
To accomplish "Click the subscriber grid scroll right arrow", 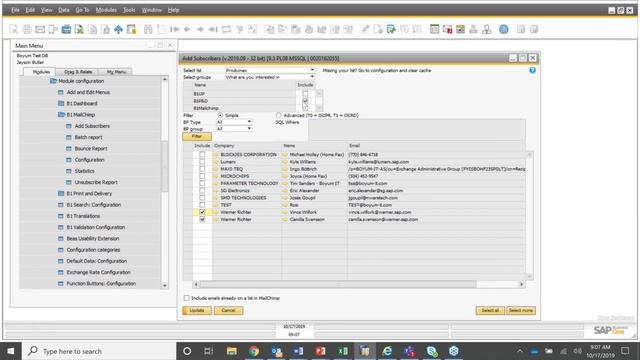I will click(x=521, y=284).
